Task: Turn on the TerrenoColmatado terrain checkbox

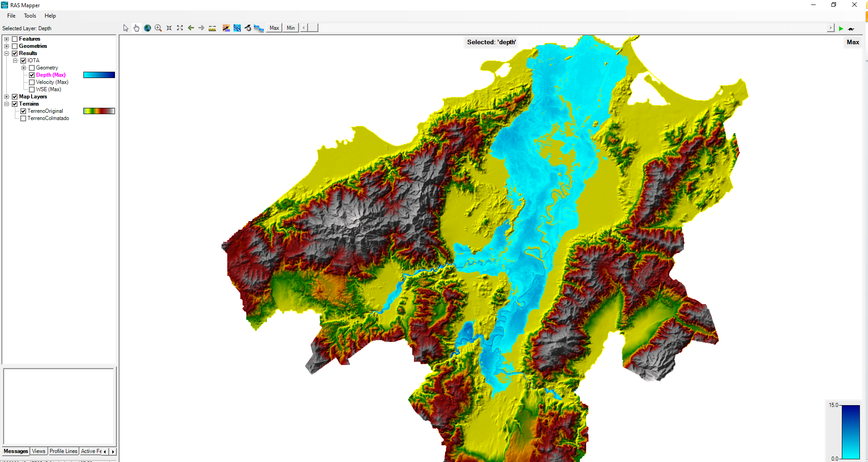Action: (x=23, y=118)
